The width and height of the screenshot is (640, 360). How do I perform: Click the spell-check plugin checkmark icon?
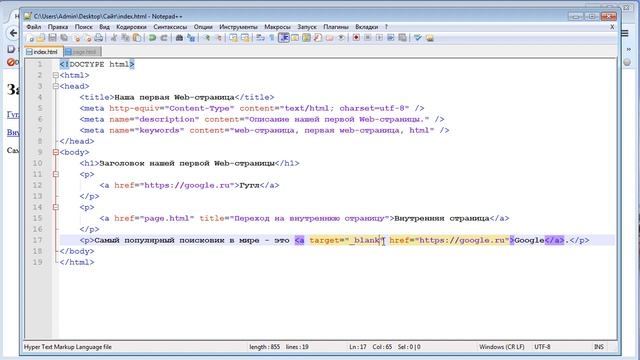[418, 38]
